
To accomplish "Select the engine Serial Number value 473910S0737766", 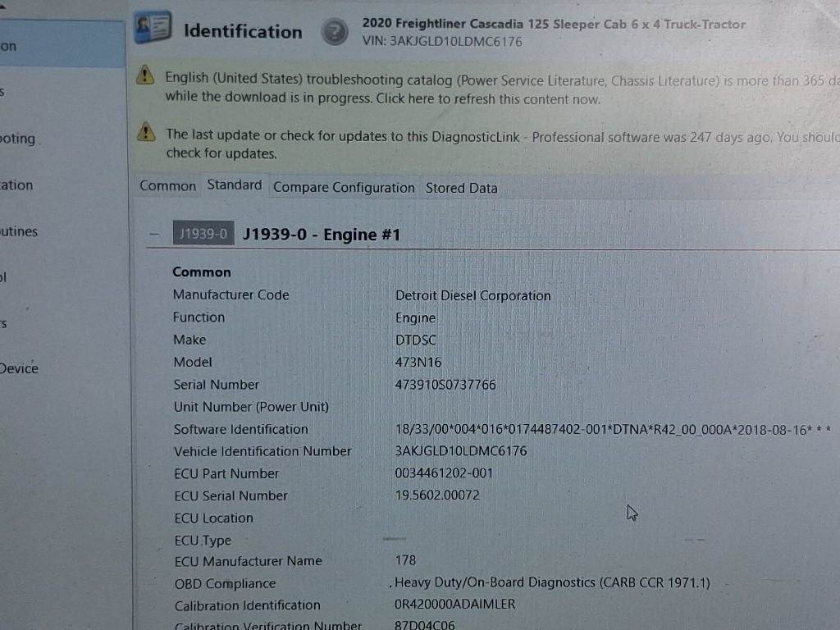I will click(x=445, y=384).
